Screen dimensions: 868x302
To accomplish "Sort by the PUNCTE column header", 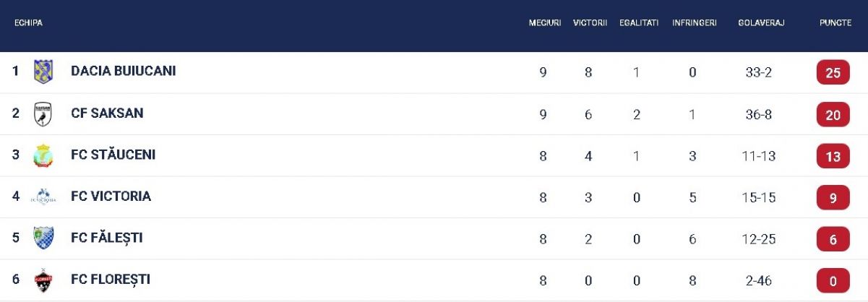I will coord(835,23).
